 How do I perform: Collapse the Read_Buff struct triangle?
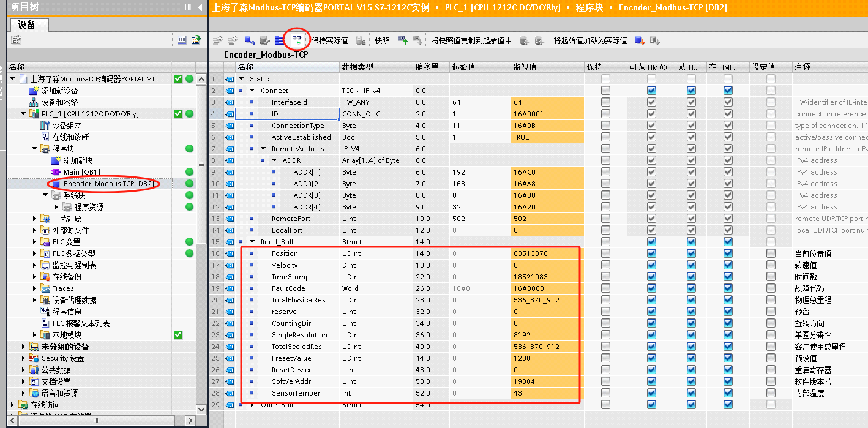(252, 242)
